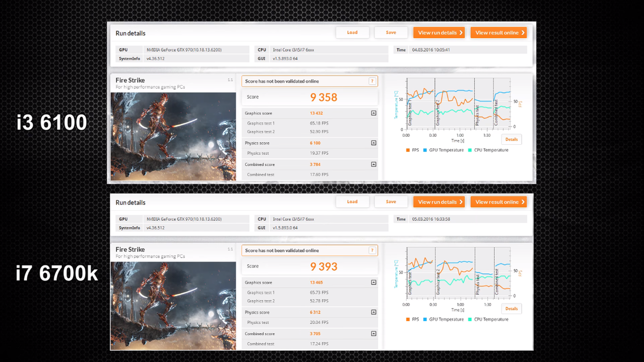Select the 52.78 FPS Graphics test 2 value
Viewport: 644px width, 362px height.
[x=319, y=301]
